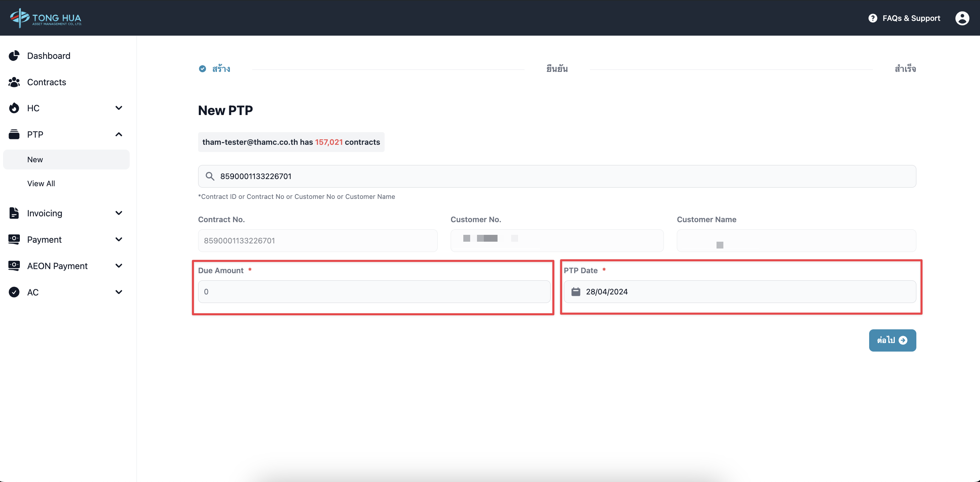Expand the Payment menu chevron
980x482 pixels.
[119, 240]
